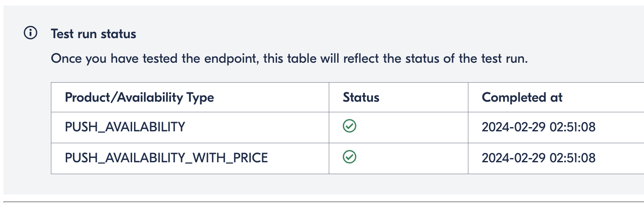This screenshot has width=644, height=211.
Task: Select the PUSH_AVAILABILITY row label
Action: click(125, 127)
